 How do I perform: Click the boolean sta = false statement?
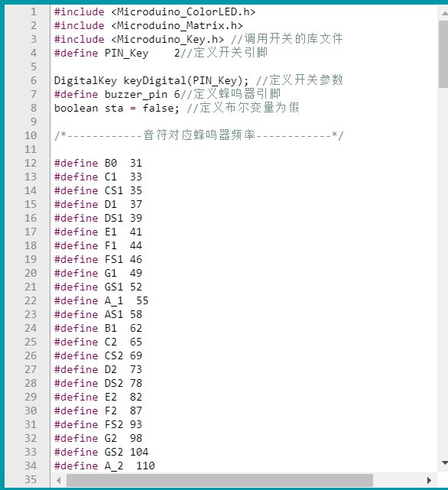[117, 108]
